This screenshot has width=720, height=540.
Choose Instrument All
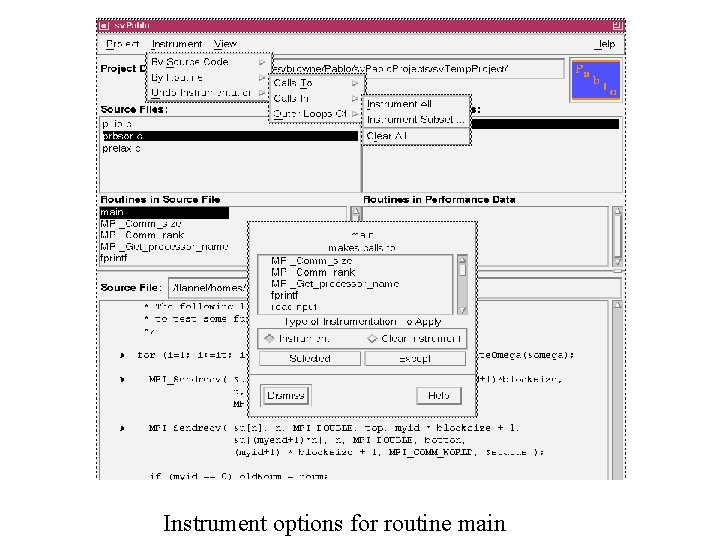416,104
